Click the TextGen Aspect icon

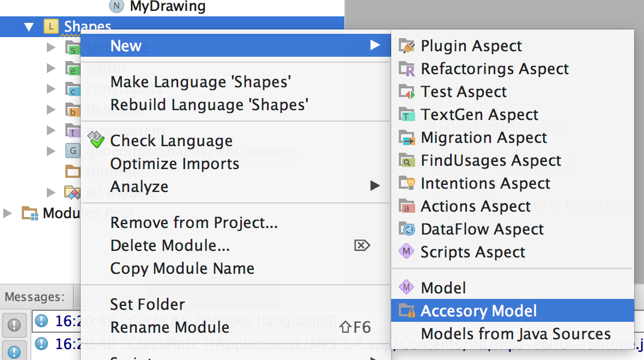(407, 115)
